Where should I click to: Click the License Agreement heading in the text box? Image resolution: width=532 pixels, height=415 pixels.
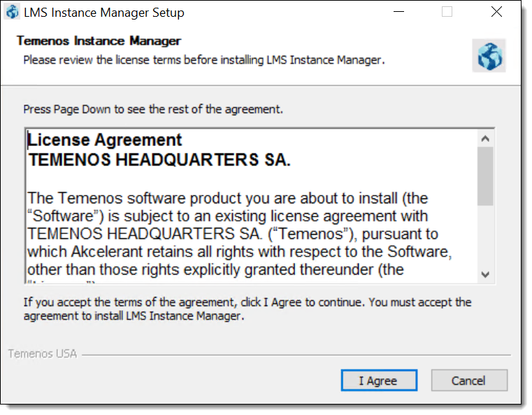104,140
